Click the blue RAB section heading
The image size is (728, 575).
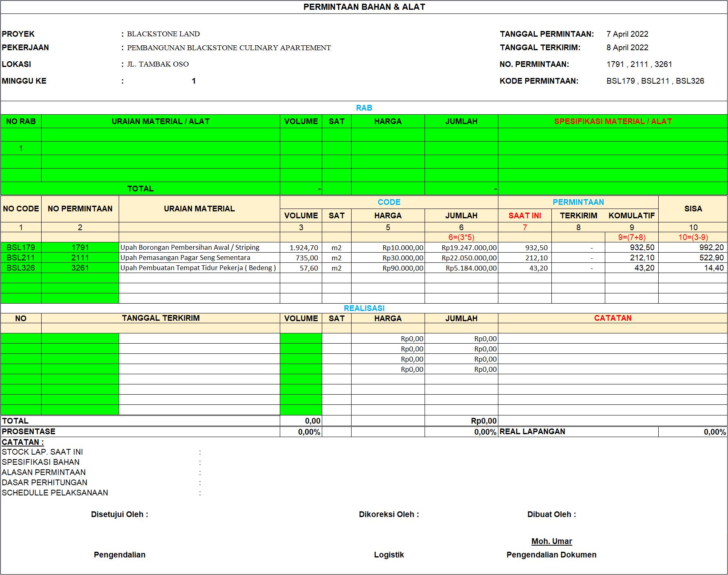(364, 108)
